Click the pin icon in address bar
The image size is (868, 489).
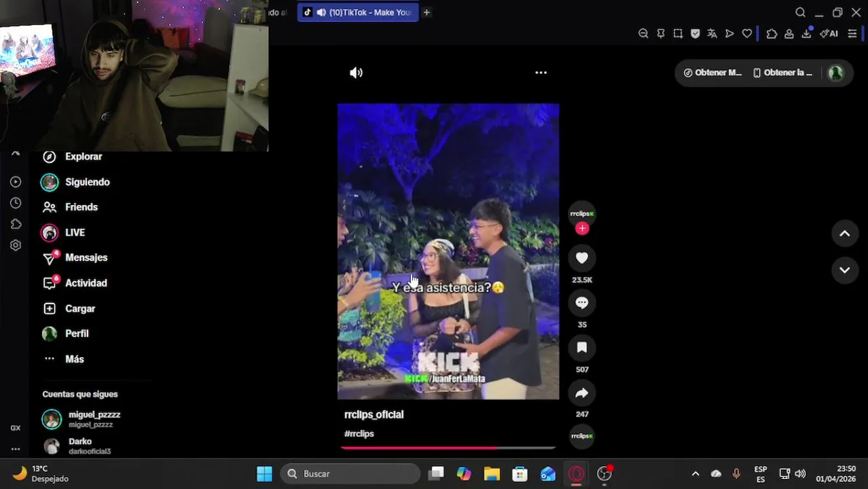(x=661, y=33)
